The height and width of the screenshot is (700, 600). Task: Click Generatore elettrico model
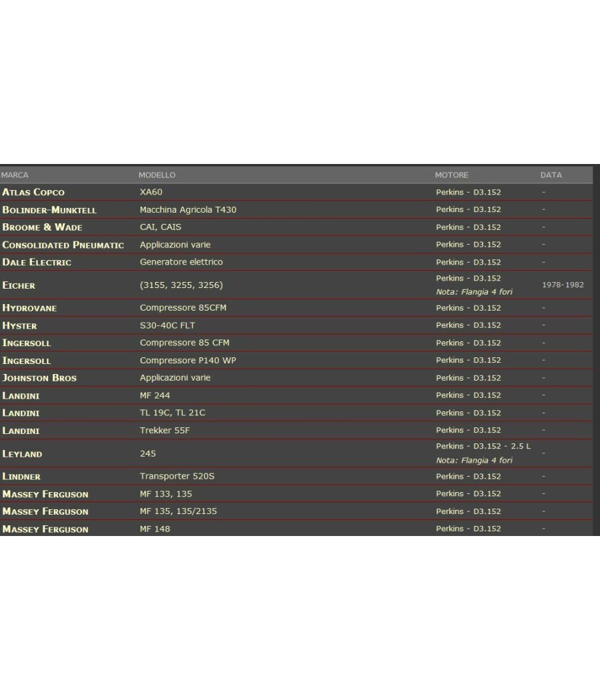coord(181,262)
